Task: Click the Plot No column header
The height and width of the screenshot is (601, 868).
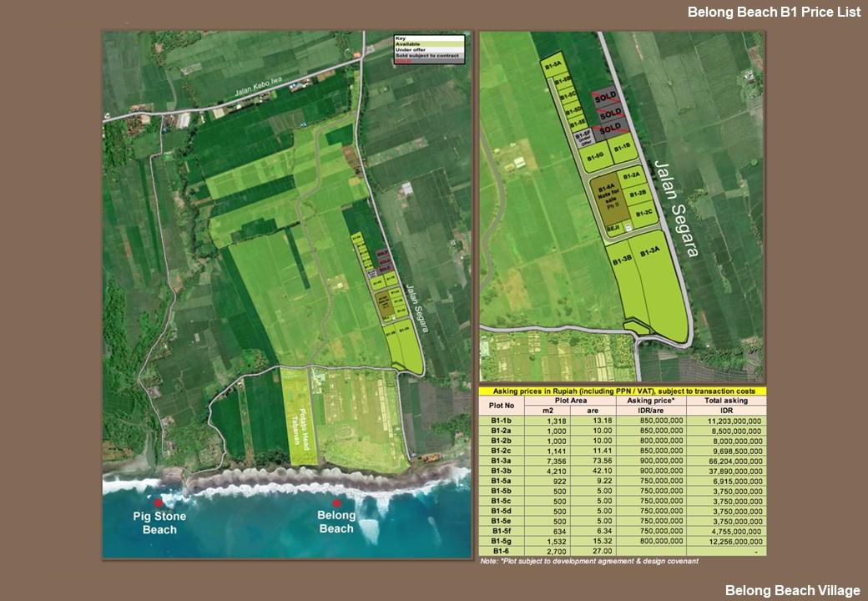Action: point(501,406)
